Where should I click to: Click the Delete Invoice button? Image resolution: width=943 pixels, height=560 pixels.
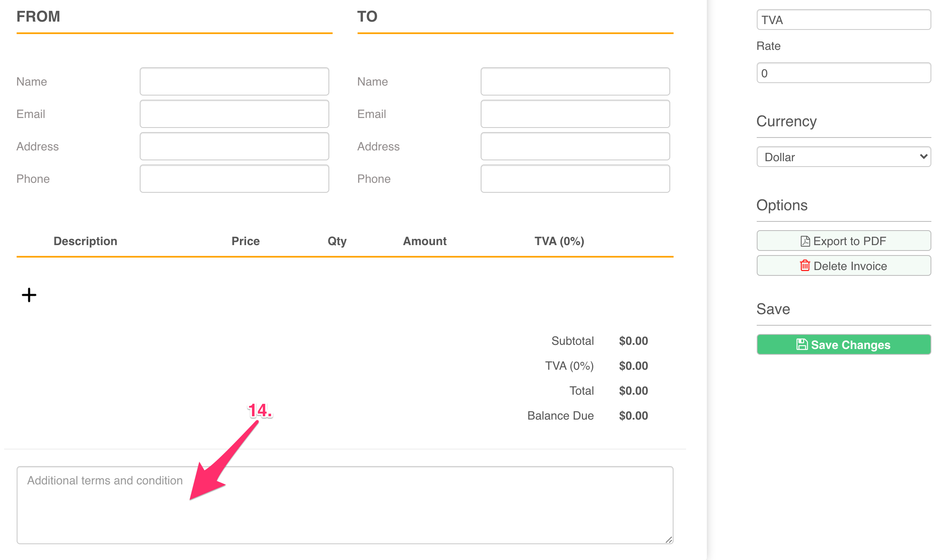[x=843, y=266]
